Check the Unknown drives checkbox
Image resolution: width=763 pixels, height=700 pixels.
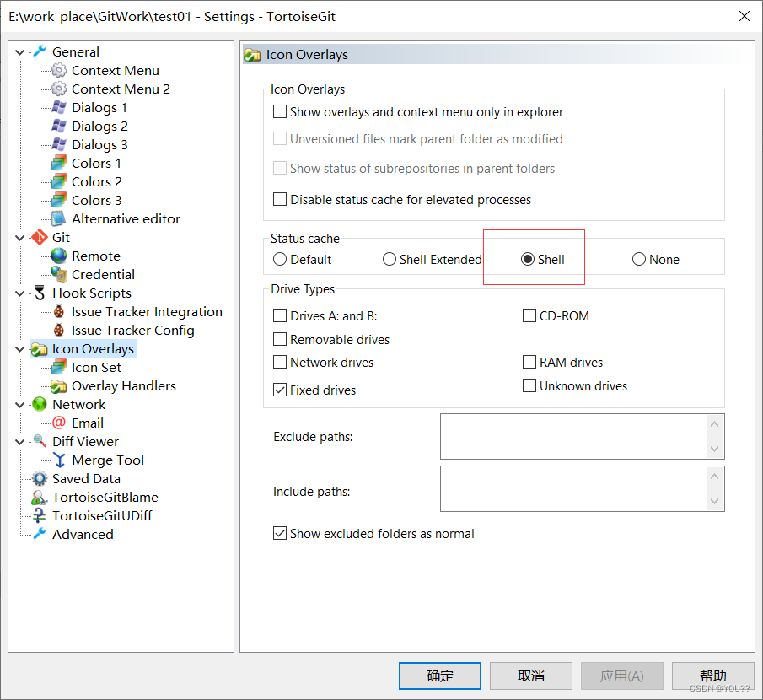click(529, 385)
